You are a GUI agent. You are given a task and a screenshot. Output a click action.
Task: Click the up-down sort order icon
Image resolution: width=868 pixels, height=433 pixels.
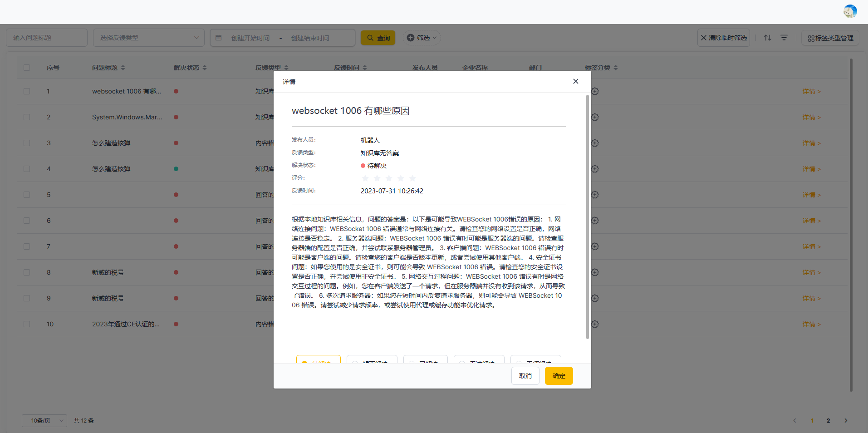pyautogui.click(x=767, y=38)
